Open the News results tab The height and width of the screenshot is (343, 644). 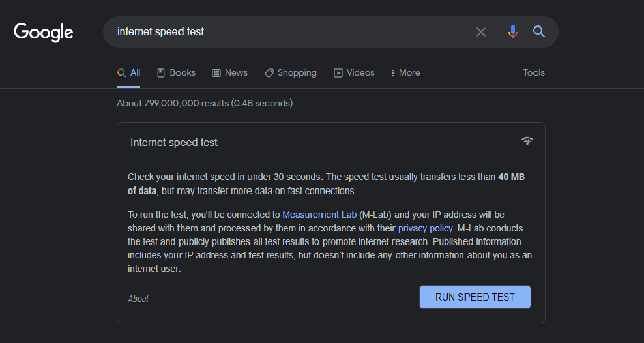click(229, 73)
